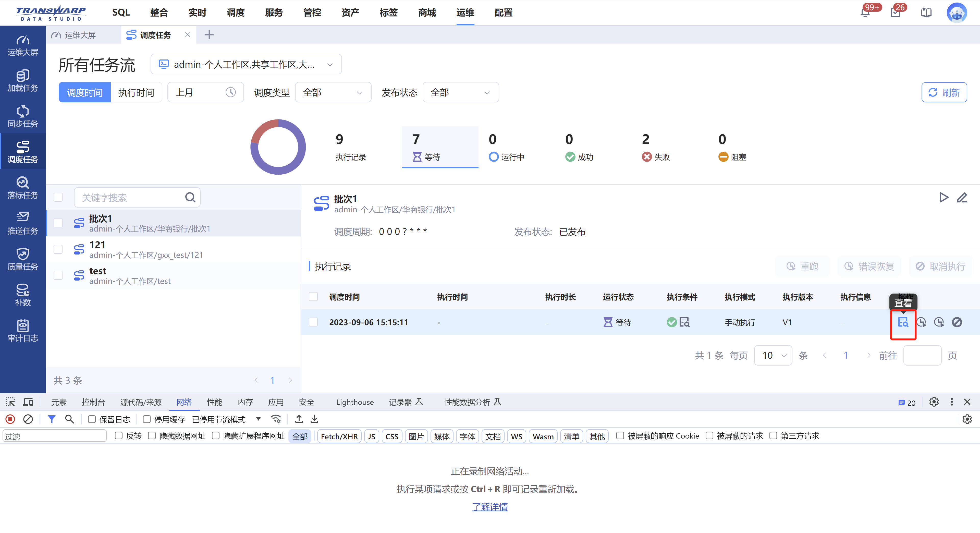980x533 pixels.
Task: Click the keyword search magnifier icon
Action: [190, 197]
